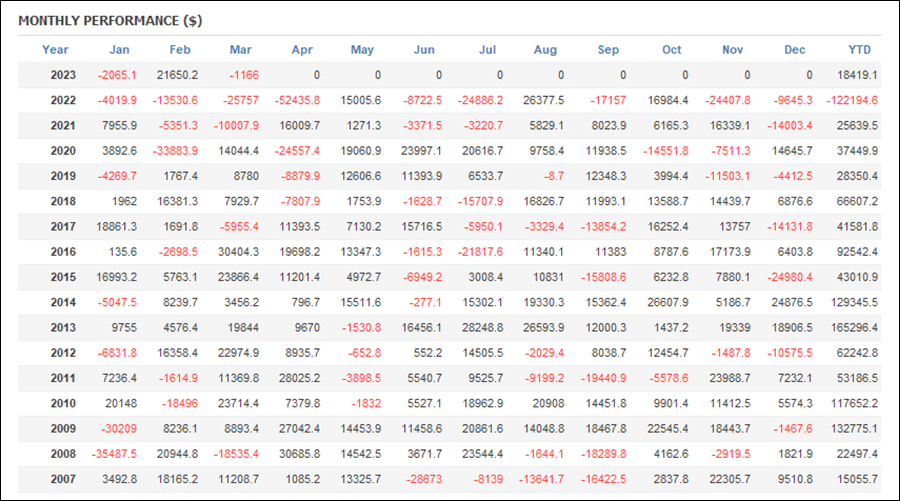Click 2008 January value -35487.5
900x501 pixels.
pos(114,454)
